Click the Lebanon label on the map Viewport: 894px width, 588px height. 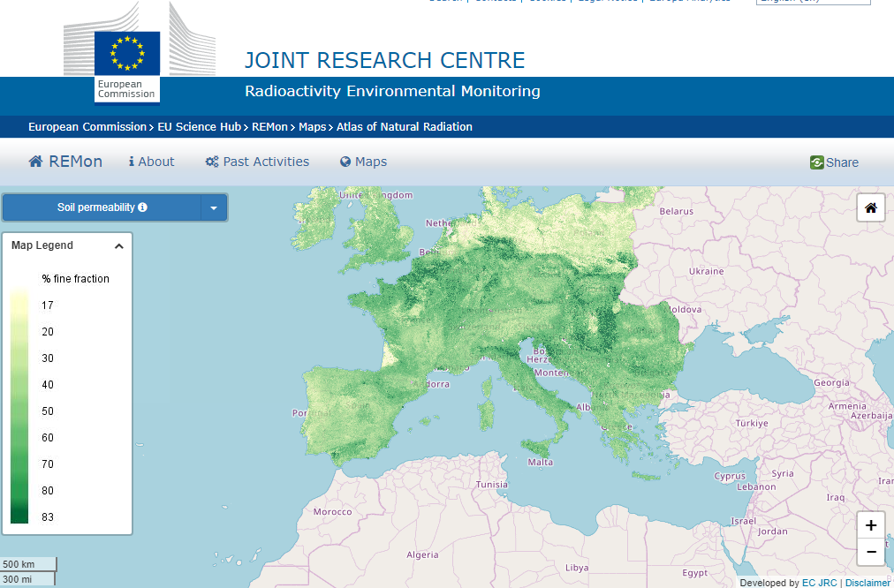coord(756,486)
